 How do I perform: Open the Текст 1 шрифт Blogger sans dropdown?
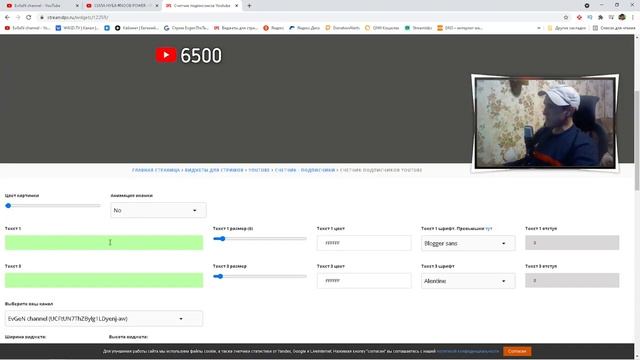click(x=468, y=243)
